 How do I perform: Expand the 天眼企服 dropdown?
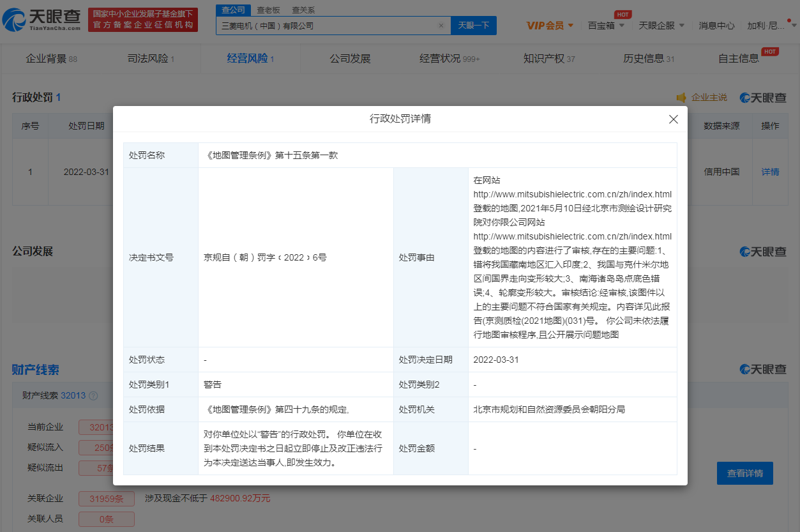(x=661, y=26)
